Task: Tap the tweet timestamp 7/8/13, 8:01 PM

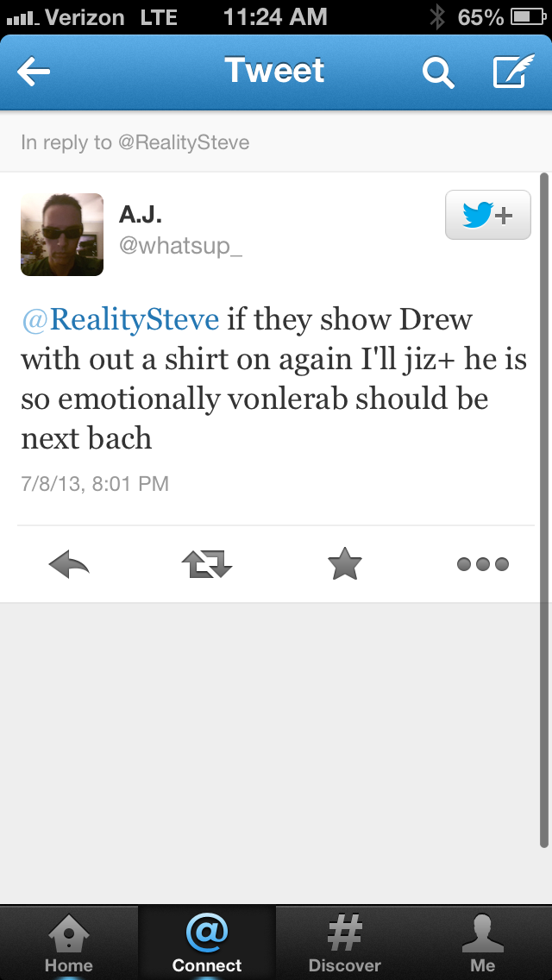Action: pos(95,484)
